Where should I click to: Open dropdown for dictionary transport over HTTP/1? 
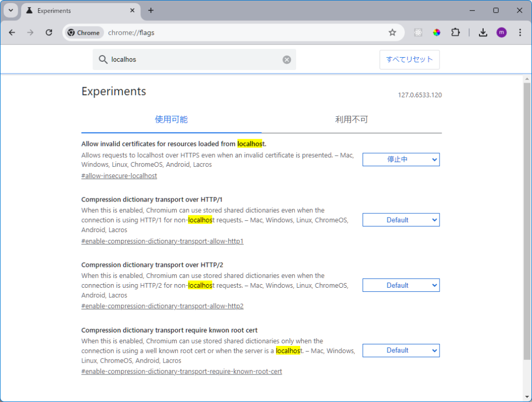[401, 220]
